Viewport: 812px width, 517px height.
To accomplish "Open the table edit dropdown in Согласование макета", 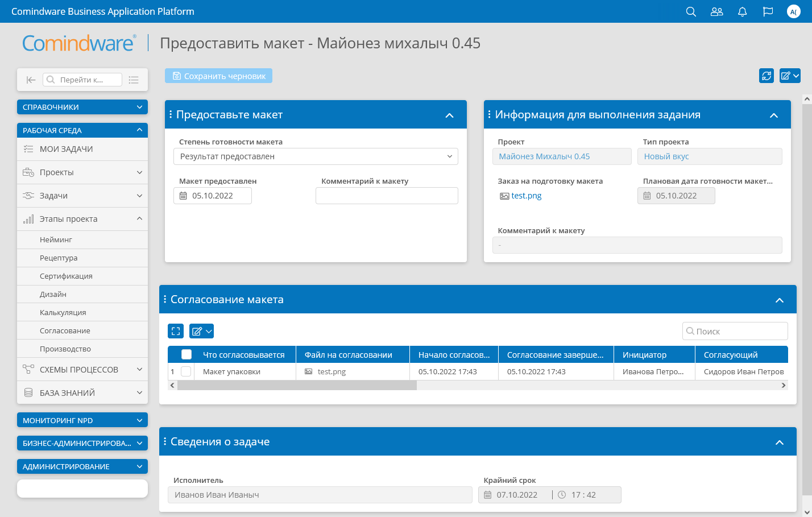I will 201,331.
